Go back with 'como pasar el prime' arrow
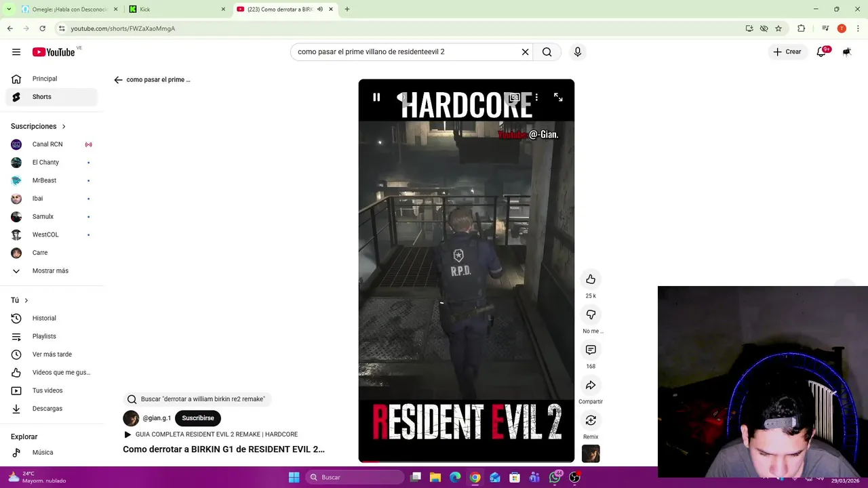 point(119,80)
